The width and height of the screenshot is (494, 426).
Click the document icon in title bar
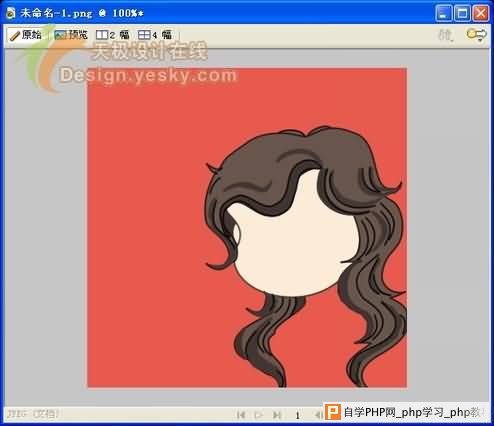(11, 13)
